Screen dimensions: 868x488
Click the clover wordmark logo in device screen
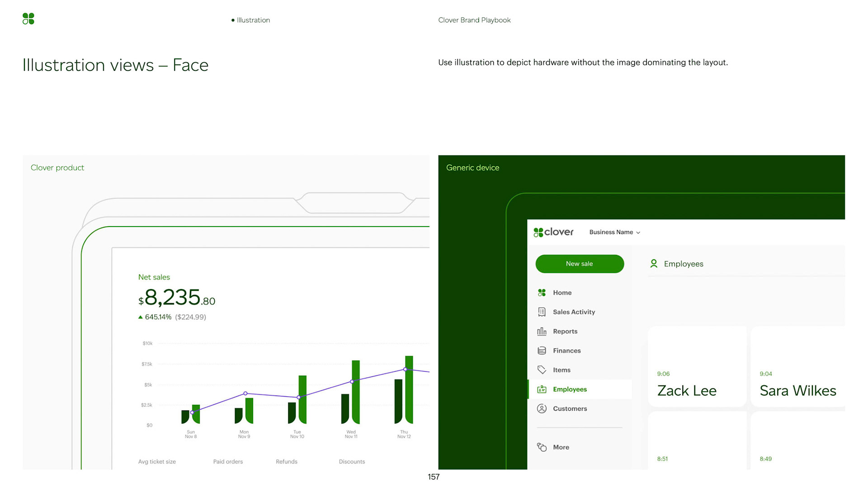(553, 232)
